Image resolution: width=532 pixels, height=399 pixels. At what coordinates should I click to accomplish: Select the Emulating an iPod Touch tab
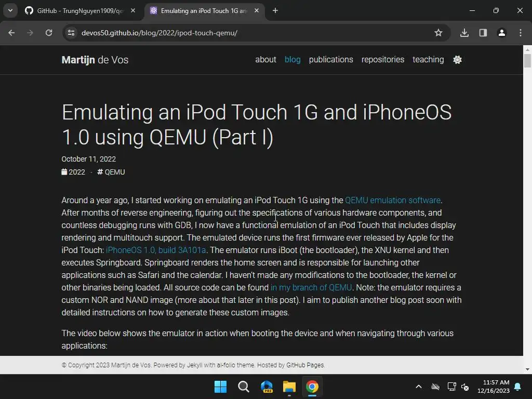click(x=204, y=11)
